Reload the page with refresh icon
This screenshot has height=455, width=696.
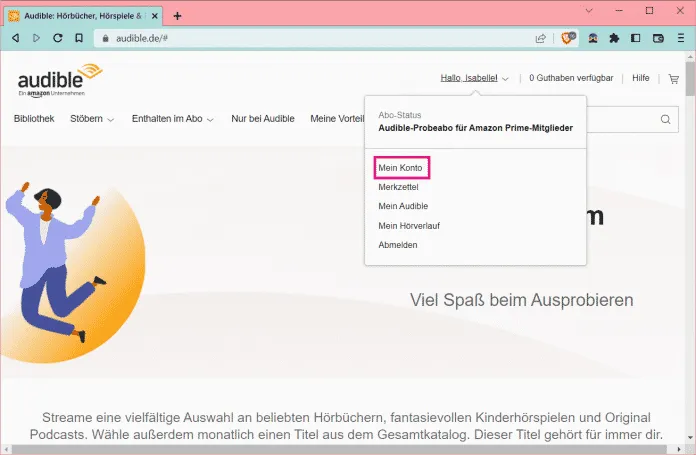point(58,38)
